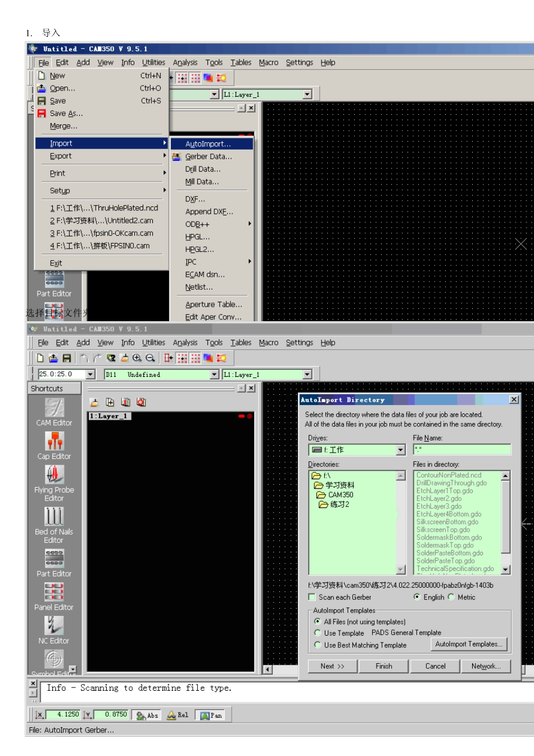Viewport: 534px width, 756px height.
Task: Click the redraw icon right of Redo
Action: 111,358
